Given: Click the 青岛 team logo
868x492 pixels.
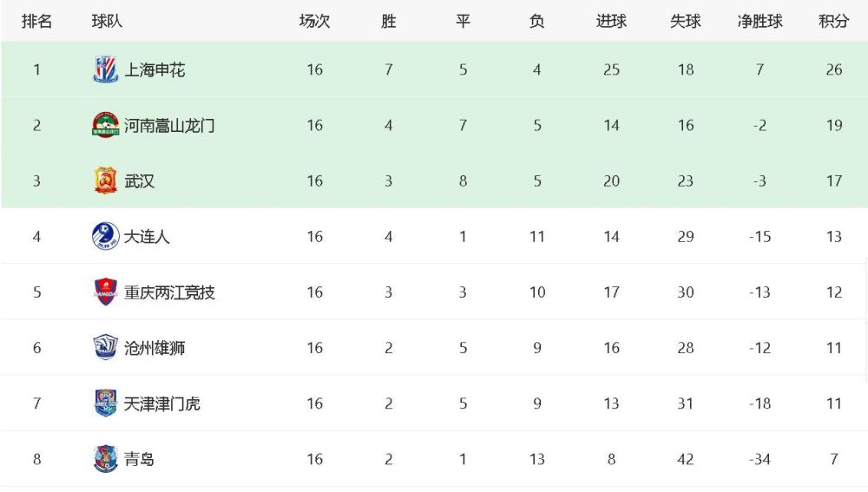Looking at the screenshot, I should click(105, 459).
